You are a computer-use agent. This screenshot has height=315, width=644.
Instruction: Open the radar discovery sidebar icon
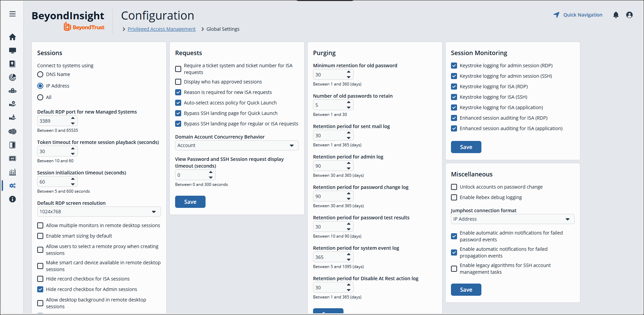(13, 77)
